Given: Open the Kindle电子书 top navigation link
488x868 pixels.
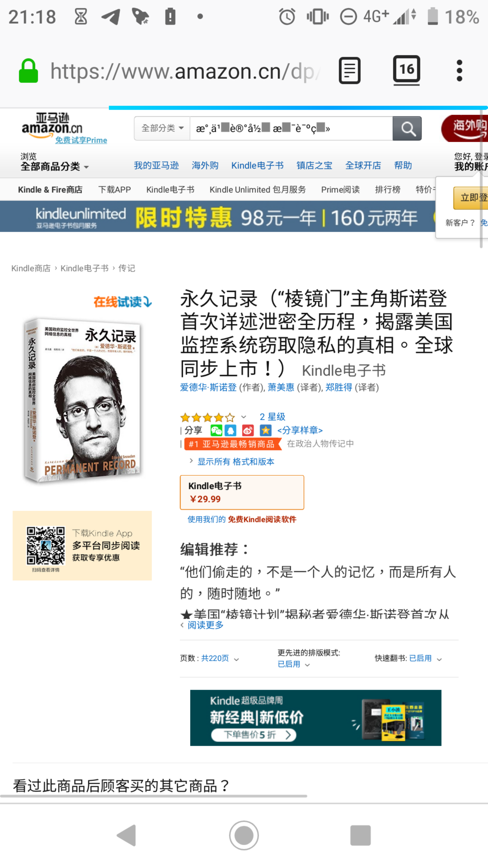Looking at the screenshot, I should point(257,165).
